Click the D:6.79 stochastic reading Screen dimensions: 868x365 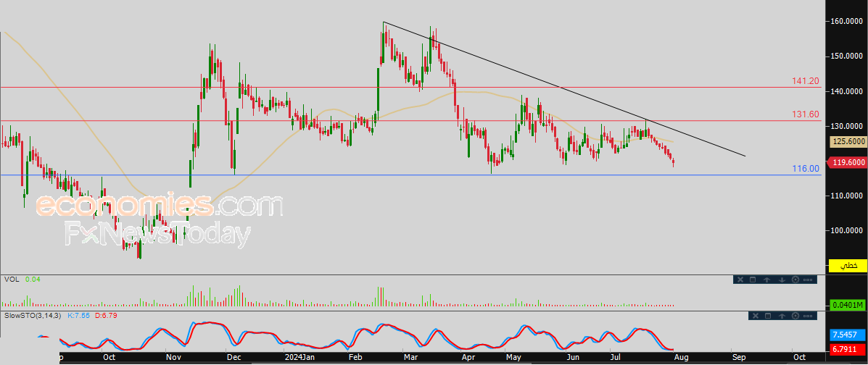[105, 315]
